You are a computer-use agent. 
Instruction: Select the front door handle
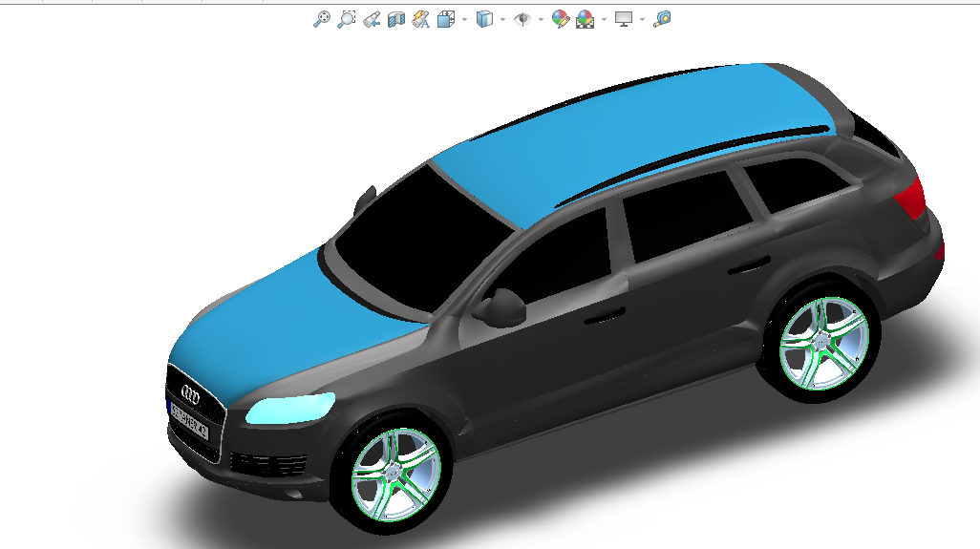click(x=605, y=315)
